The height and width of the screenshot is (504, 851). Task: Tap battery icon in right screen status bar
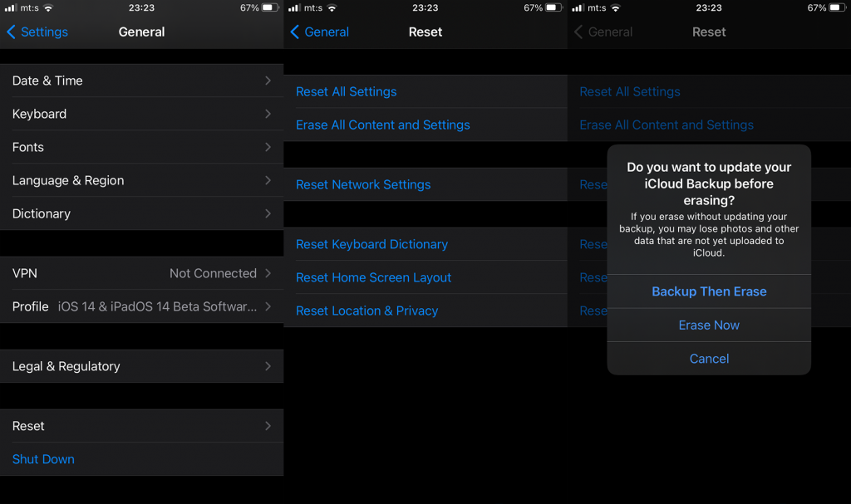coord(838,7)
